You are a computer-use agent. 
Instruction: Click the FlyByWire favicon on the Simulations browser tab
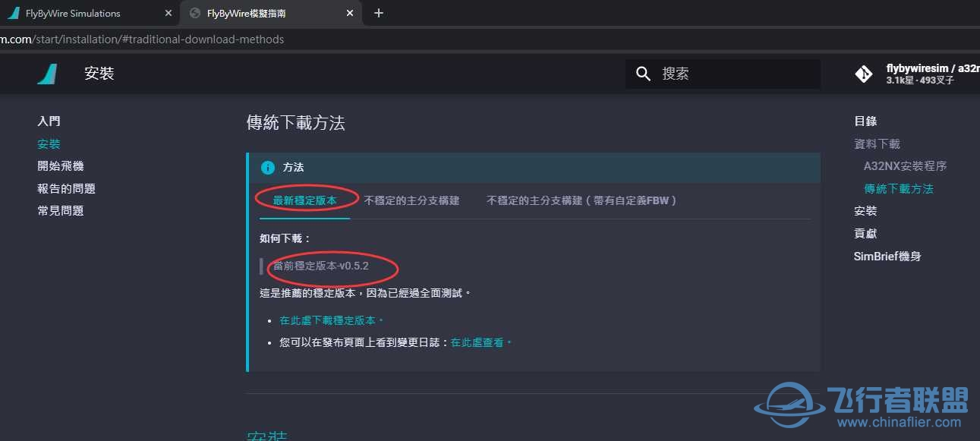click(15, 13)
